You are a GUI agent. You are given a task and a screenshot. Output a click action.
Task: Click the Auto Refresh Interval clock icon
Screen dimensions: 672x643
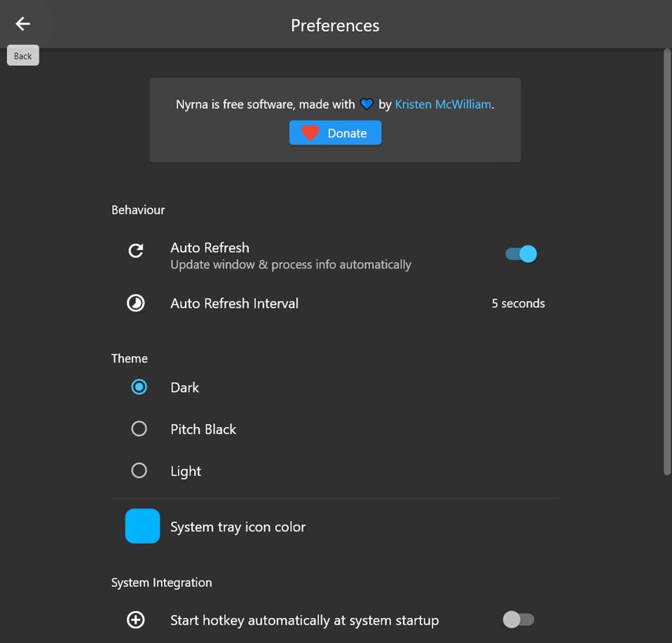(136, 303)
